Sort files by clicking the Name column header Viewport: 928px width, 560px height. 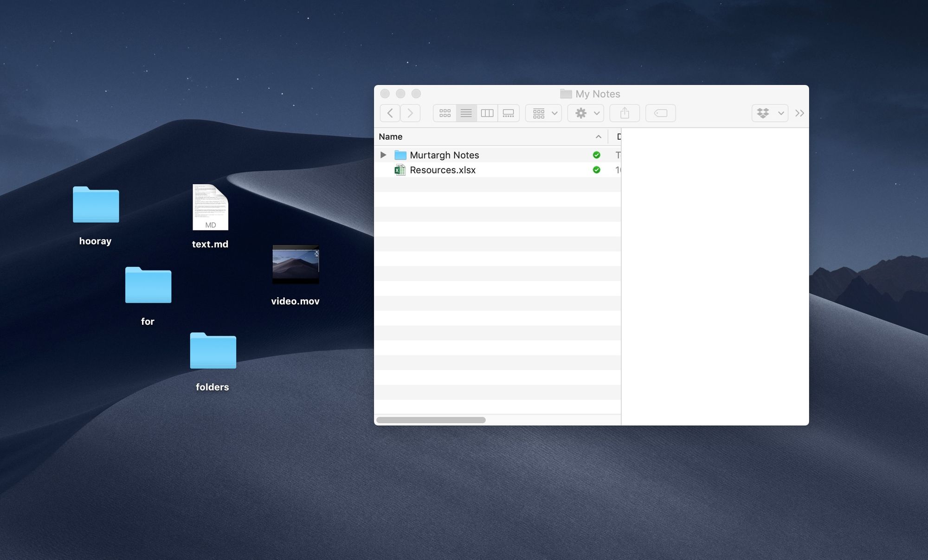390,136
